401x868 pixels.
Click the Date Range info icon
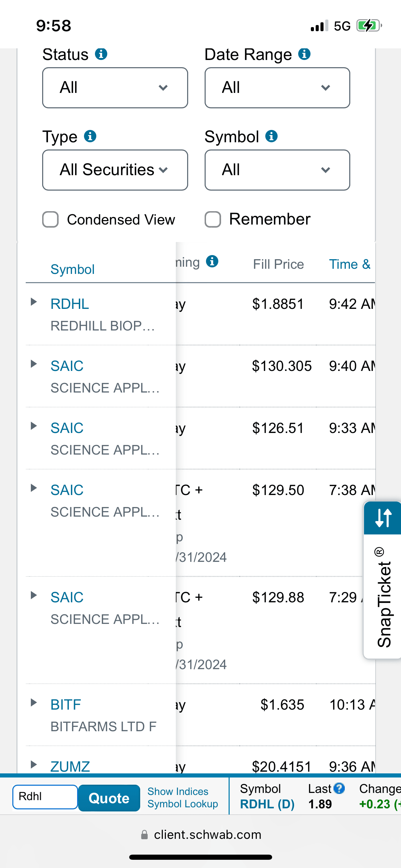coord(304,54)
